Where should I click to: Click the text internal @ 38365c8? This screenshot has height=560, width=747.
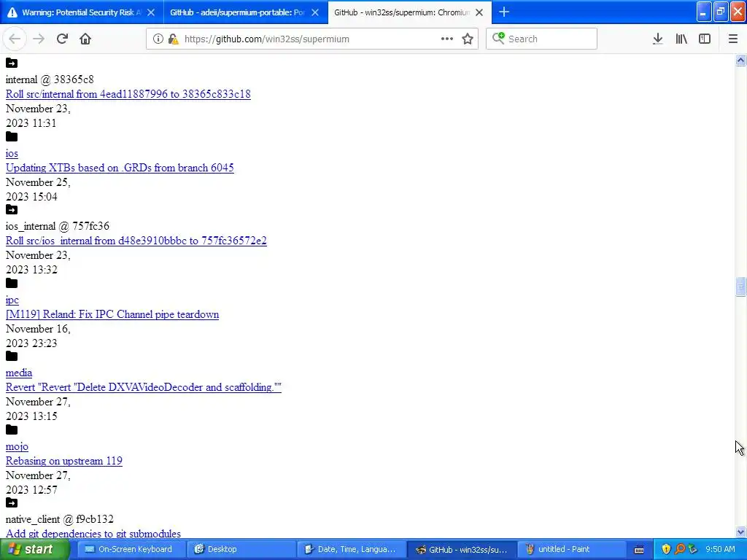(50, 79)
